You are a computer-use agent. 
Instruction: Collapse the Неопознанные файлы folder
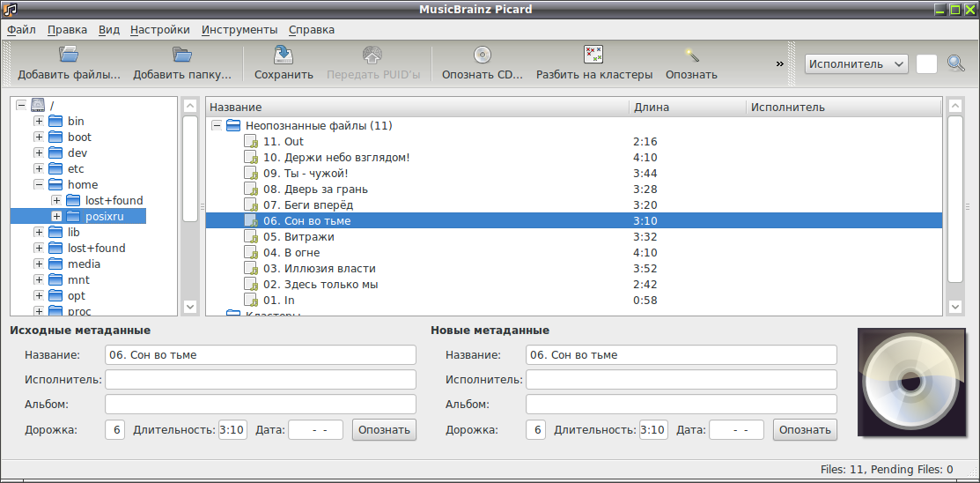coord(217,126)
